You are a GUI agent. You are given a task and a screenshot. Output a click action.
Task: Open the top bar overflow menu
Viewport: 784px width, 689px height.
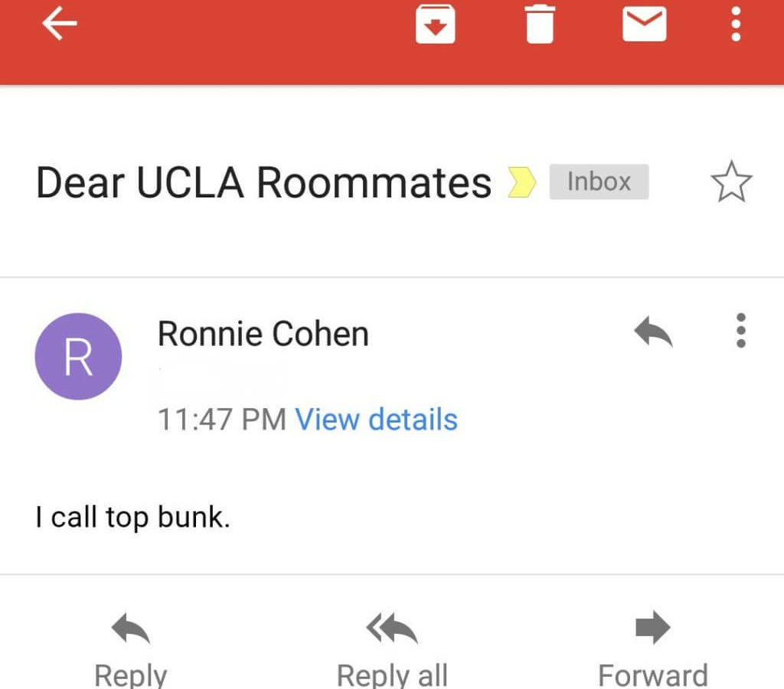[x=736, y=24]
